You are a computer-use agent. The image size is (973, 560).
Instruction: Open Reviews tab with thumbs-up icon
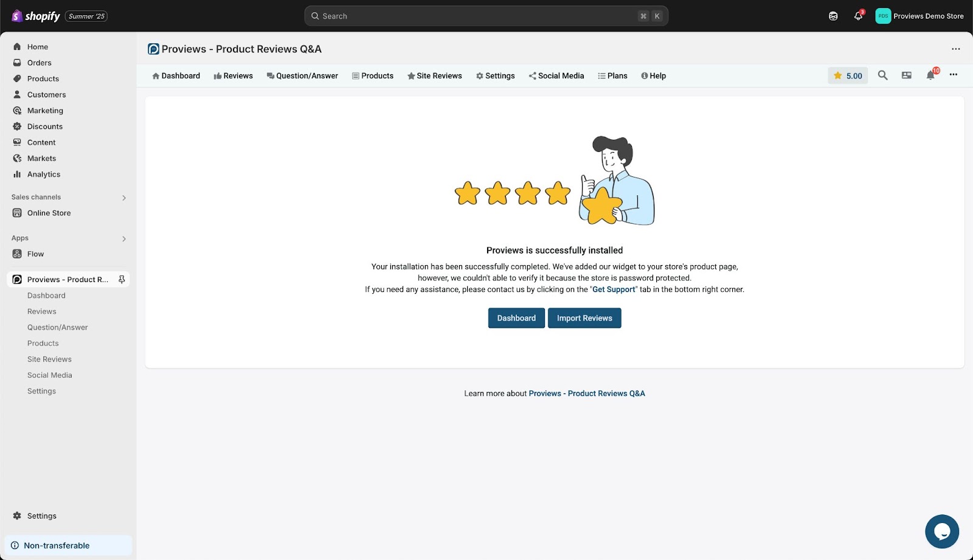point(233,76)
